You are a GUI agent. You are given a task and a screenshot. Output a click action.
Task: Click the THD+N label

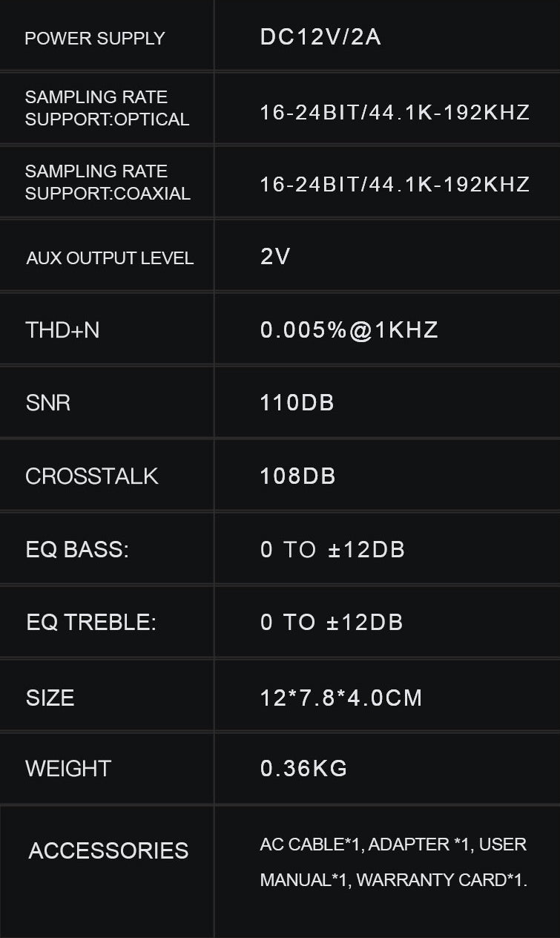pos(62,330)
